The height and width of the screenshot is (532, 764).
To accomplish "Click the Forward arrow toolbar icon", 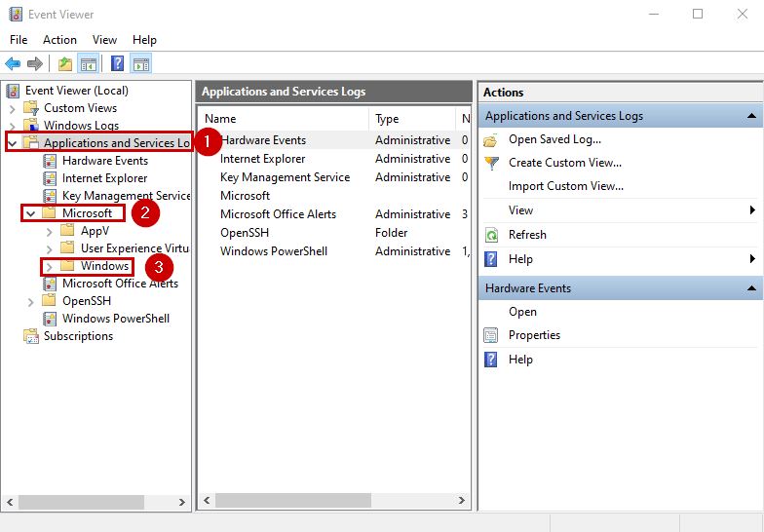I will pyautogui.click(x=35, y=63).
